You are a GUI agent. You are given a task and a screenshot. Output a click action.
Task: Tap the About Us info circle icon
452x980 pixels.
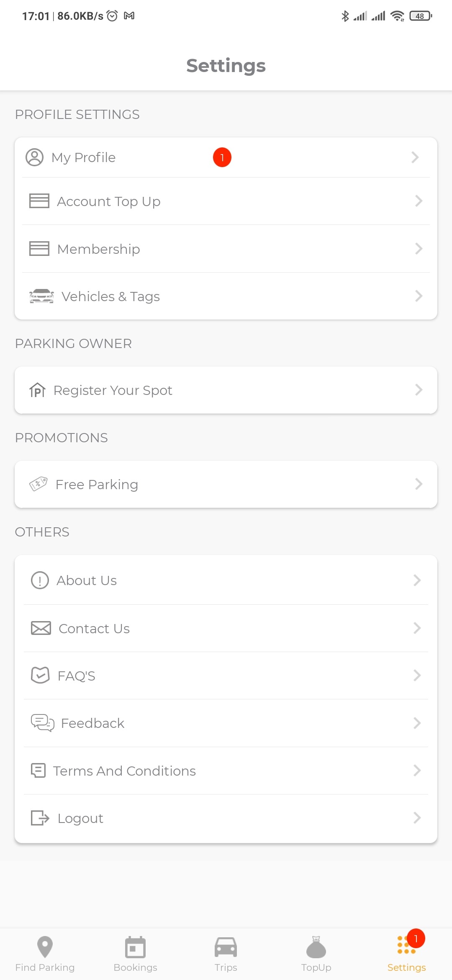(40, 580)
